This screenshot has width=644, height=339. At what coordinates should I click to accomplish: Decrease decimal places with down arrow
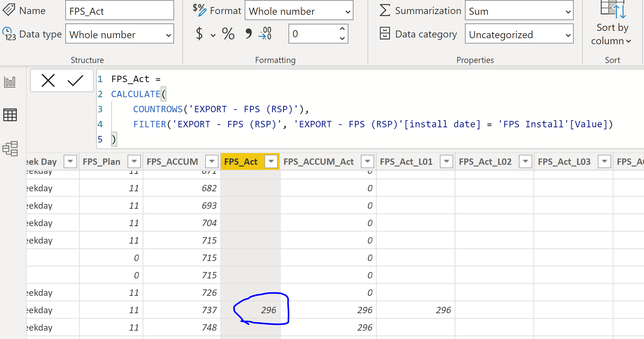tap(342, 38)
